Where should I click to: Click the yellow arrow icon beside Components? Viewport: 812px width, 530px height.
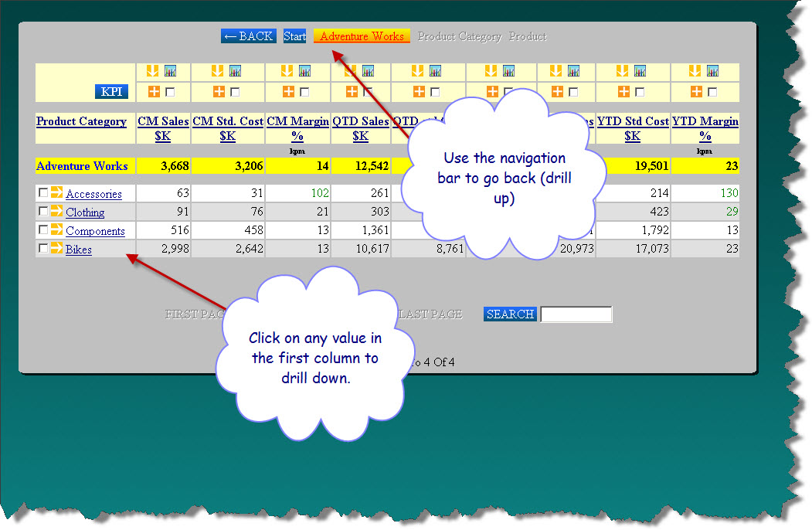[x=56, y=229]
